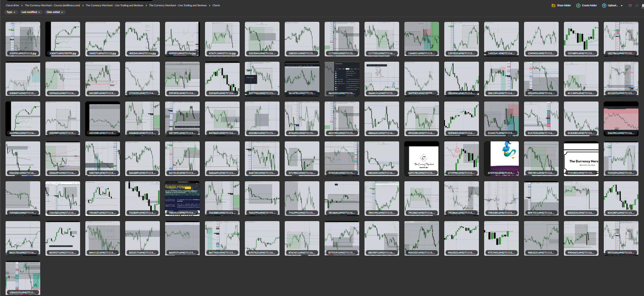Open 'The Currency Merchant' text logo thumbnail
The width and height of the screenshot is (644, 296).
(581, 158)
